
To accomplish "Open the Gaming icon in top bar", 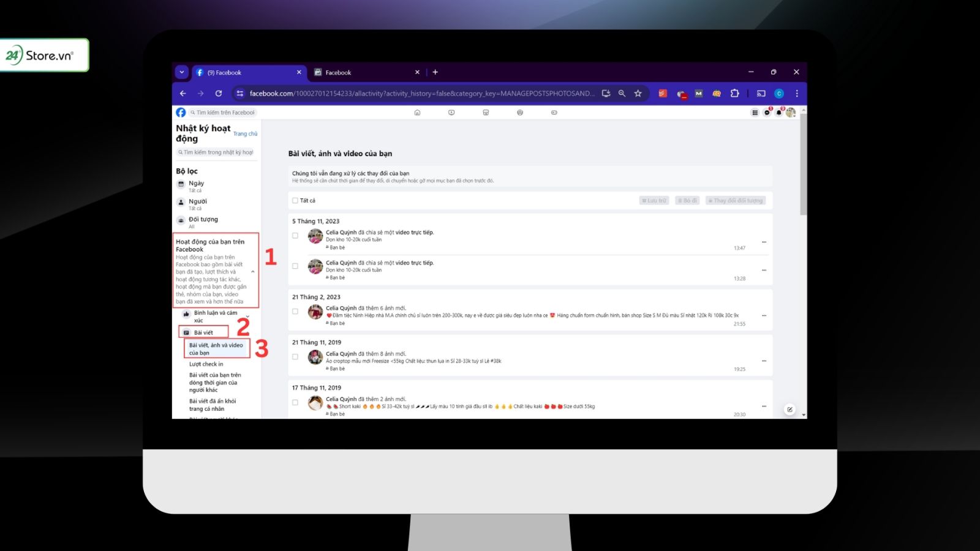I will (x=554, y=113).
